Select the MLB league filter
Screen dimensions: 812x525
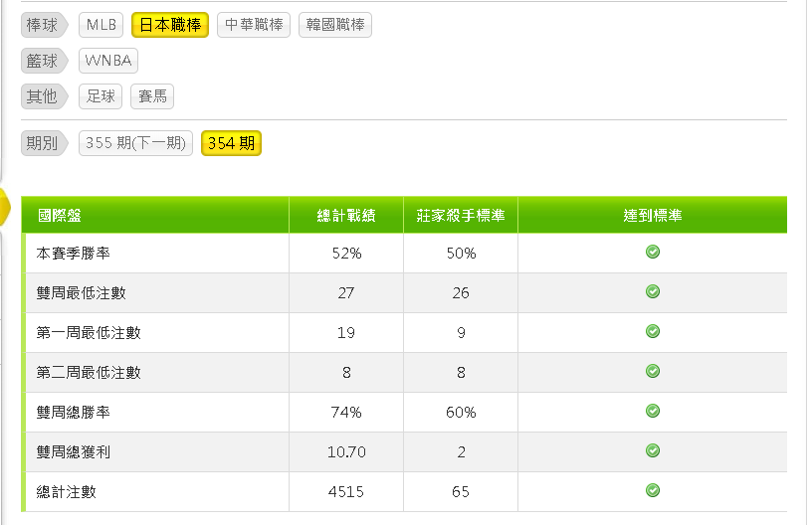click(x=101, y=25)
